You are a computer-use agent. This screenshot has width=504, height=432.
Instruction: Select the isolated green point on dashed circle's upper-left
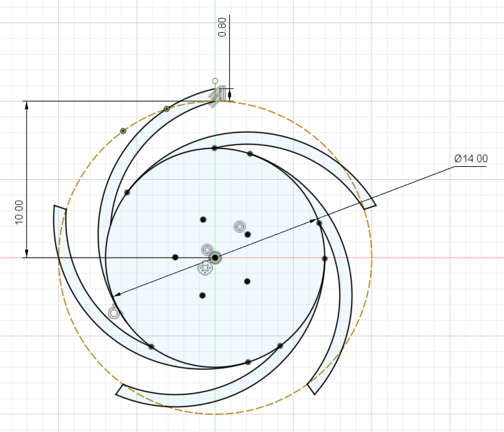click(x=123, y=131)
